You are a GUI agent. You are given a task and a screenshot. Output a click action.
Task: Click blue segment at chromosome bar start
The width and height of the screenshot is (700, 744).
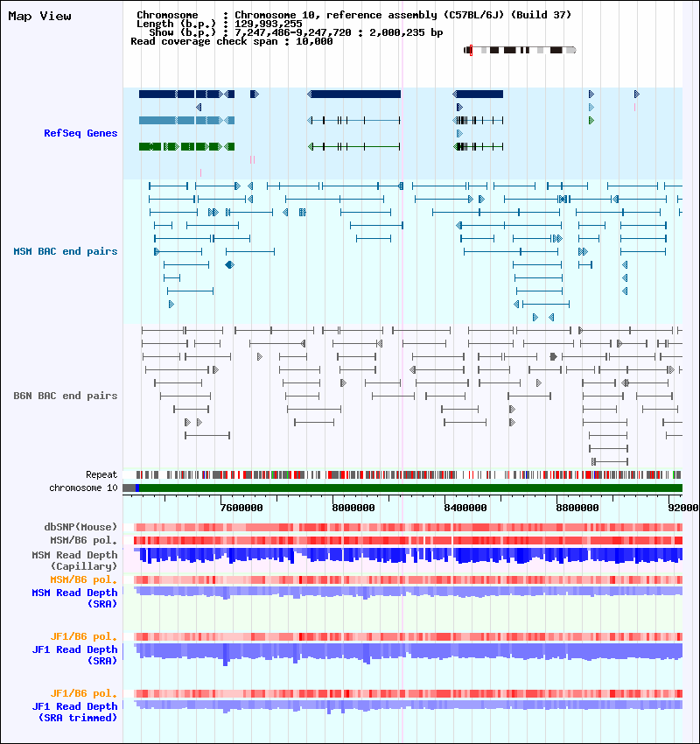(137, 488)
